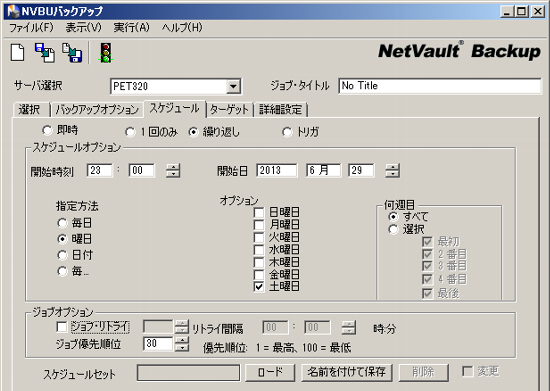Enable the ジョブ・リトライ checkbox
Screen dimensions: 550x391
coord(62,327)
